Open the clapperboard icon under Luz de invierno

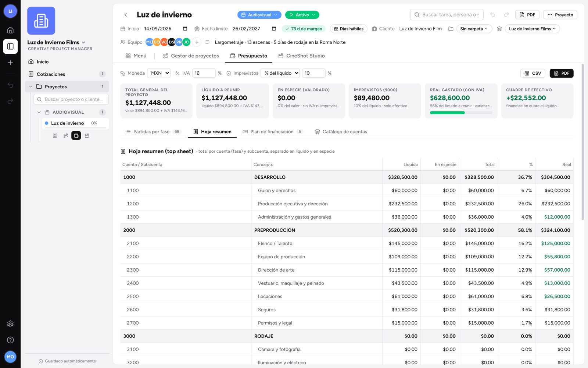(87, 136)
